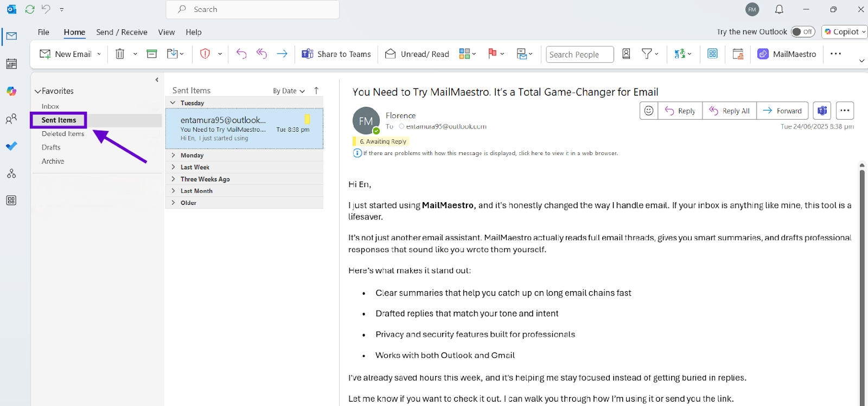
Task: Click the Awaiting Reply category tag
Action: (x=380, y=141)
